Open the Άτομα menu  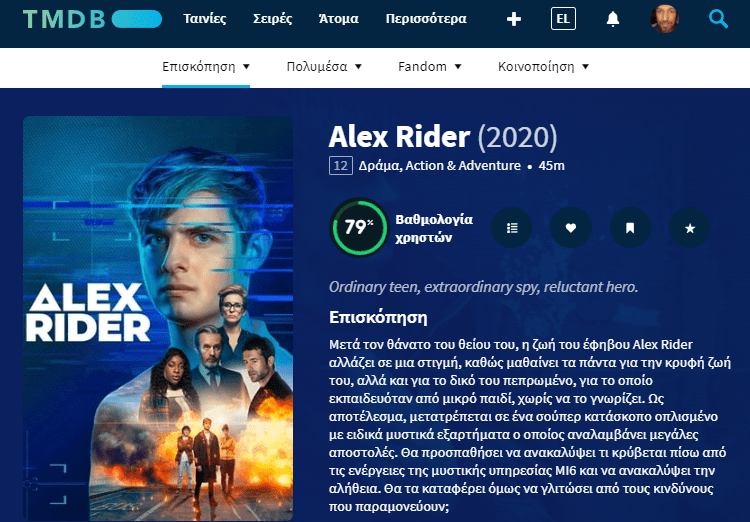[339, 19]
